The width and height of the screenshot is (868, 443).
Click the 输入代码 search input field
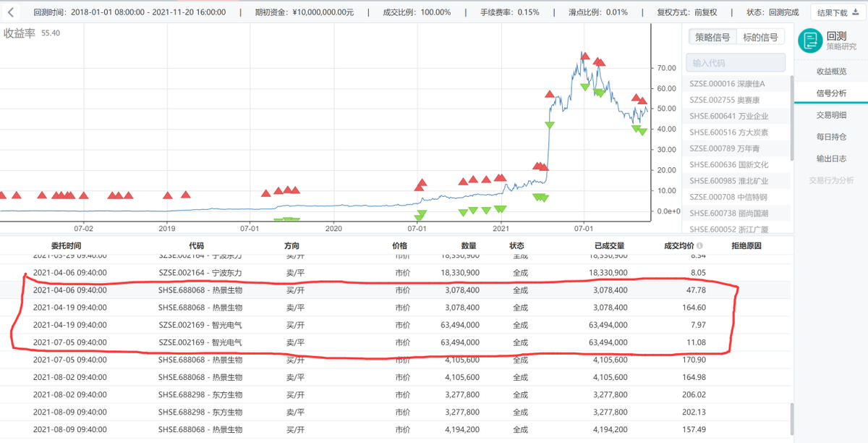pos(735,62)
